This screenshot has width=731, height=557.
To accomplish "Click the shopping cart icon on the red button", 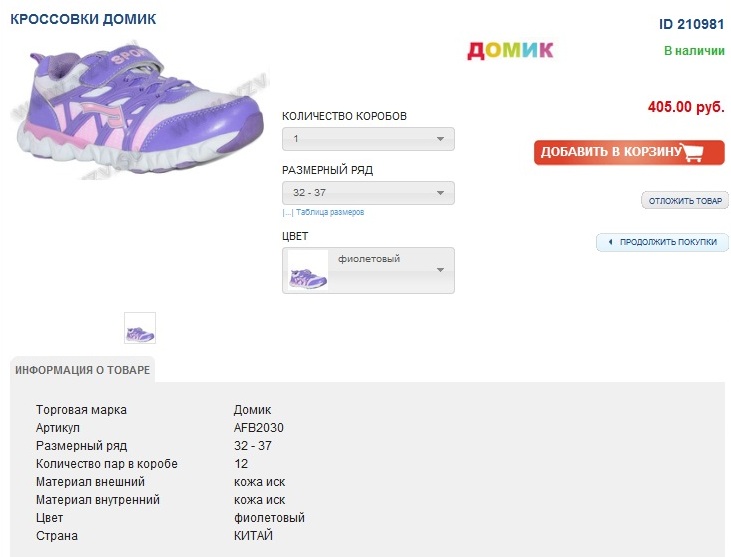I will [704, 152].
